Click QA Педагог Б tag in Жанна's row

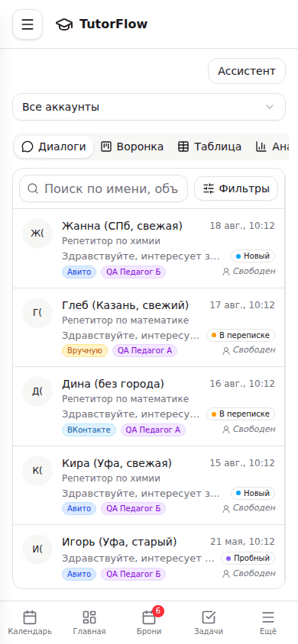(x=134, y=272)
